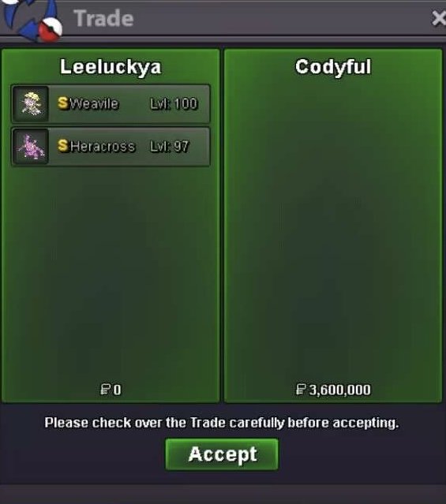The height and width of the screenshot is (504, 446).
Task: Click the Weavile sprite thumbnail
Action: 31,103
